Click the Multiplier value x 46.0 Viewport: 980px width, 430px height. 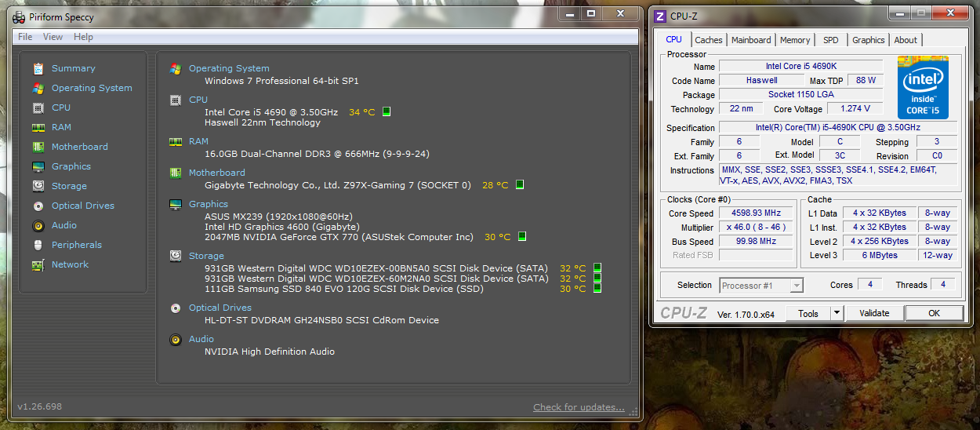click(757, 228)
